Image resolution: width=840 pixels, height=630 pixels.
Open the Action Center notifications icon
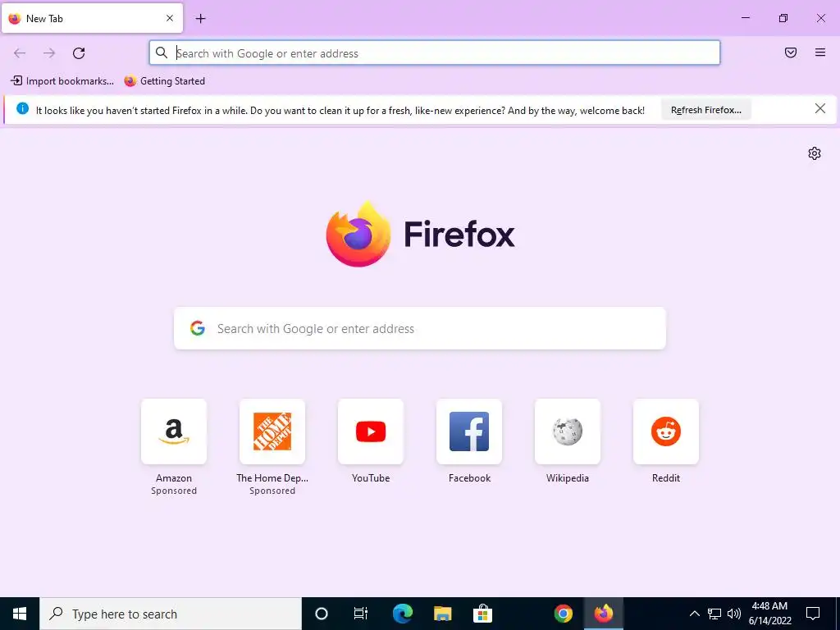click(x=813, y=614)
